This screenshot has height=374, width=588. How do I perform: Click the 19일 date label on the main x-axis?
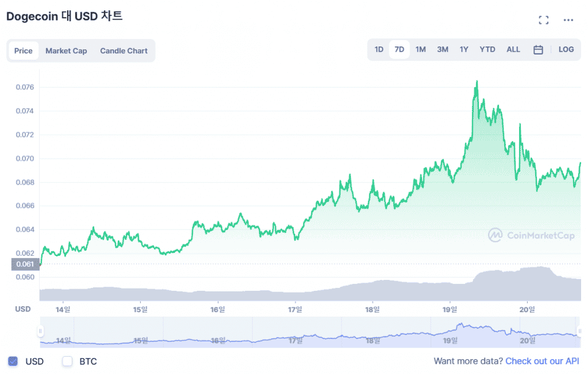[x=450, y=310]
